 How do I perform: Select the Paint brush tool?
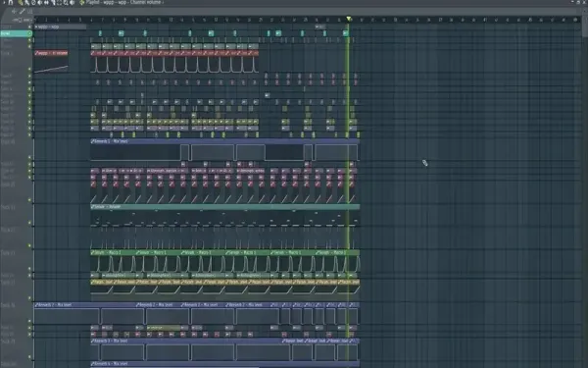[26, 2]
